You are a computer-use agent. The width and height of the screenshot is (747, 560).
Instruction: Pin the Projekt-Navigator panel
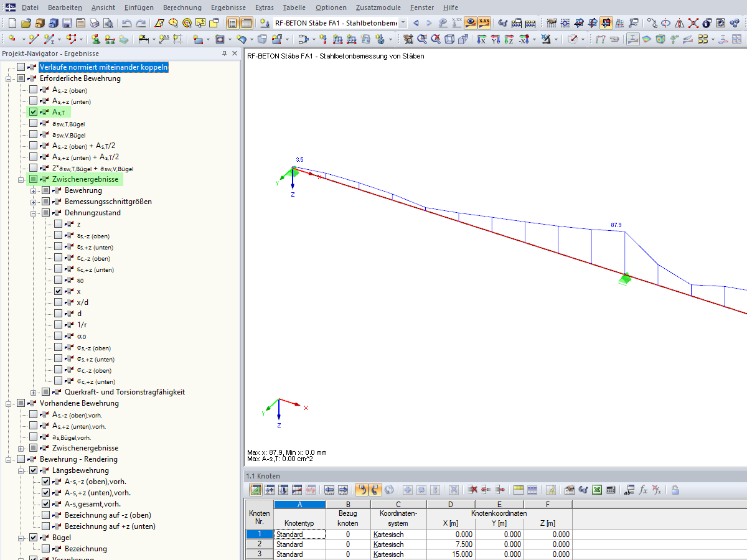pos(224,54)
